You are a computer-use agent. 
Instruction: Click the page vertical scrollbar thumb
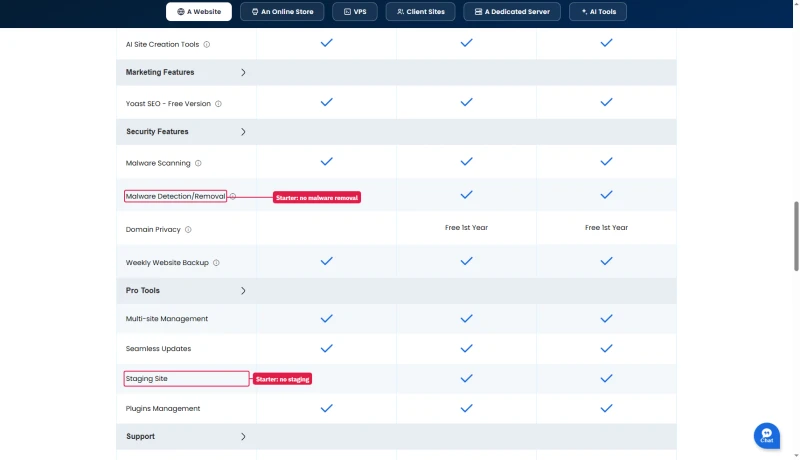pyautogui.click(x=796, y=236)
